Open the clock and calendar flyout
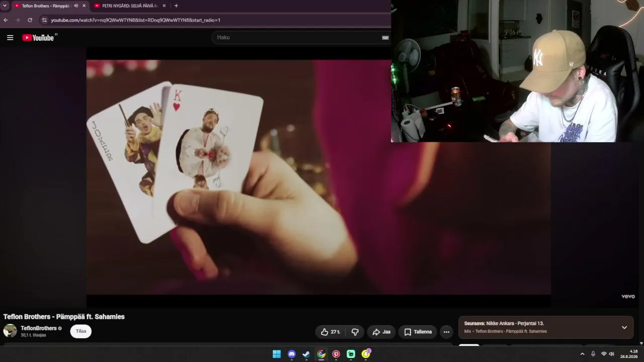Image resolution: width=644 pixels, height=362 pixels. pos(629,354)
